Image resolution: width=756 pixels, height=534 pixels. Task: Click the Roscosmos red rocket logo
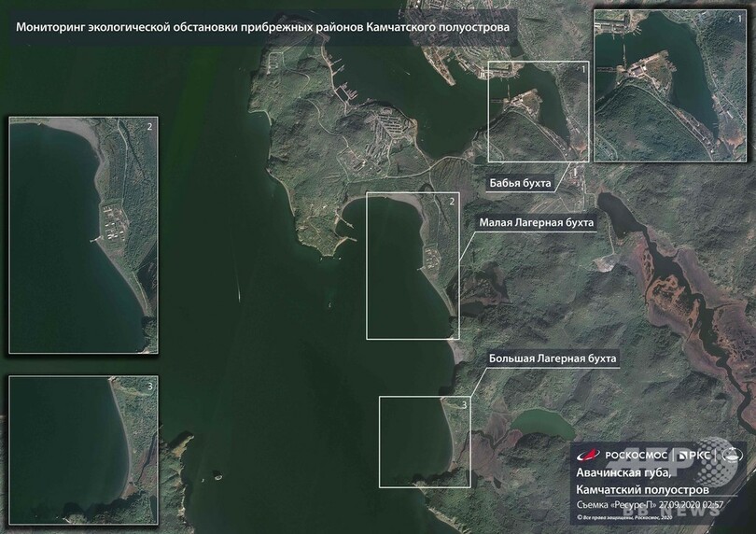(x=587, y=456)
